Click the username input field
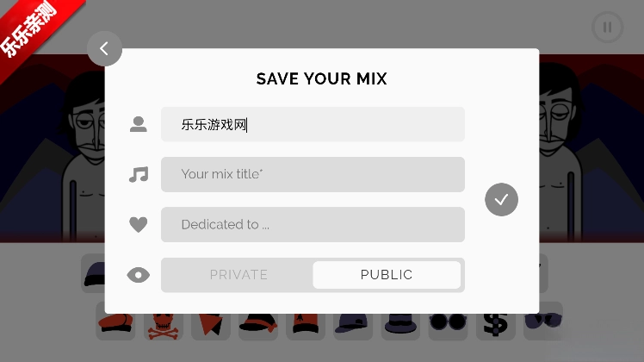Screen dimensions: 644x362 click(313, 124)
